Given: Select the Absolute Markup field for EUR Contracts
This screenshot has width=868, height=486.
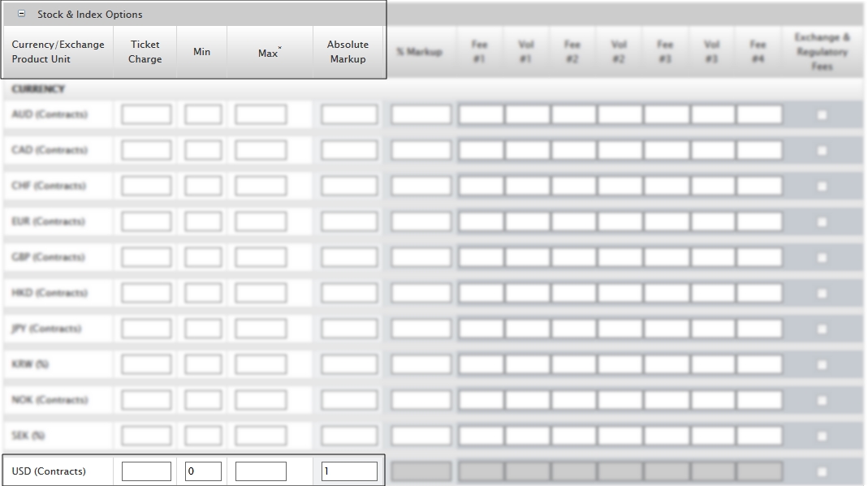Looking at the screenshot, I should [x=348, y=221].
